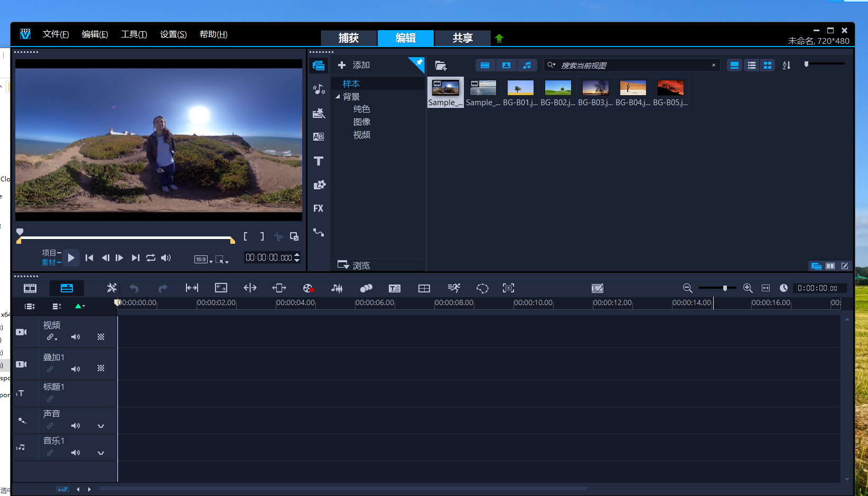Switch to storyboard view

point(30,288)
